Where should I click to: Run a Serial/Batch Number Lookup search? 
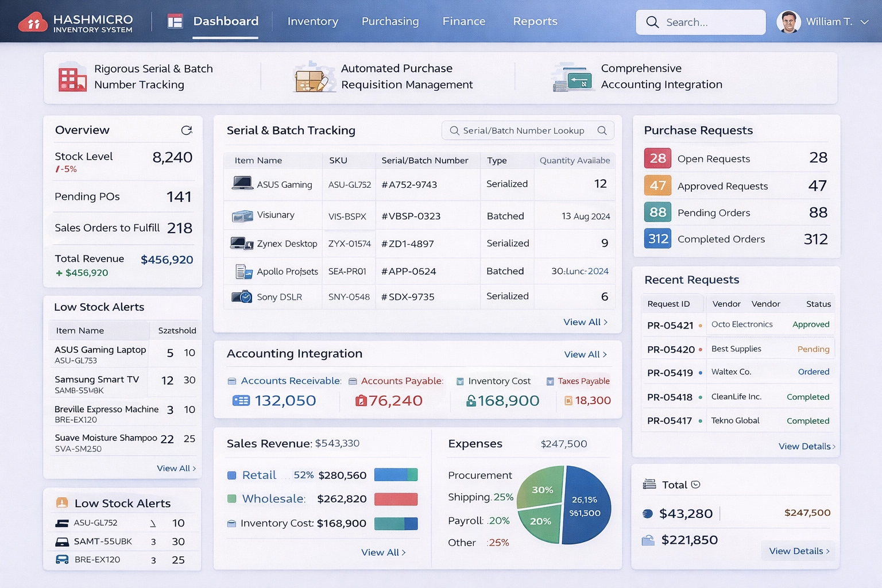pyautogui.click(x=602, y=130)
